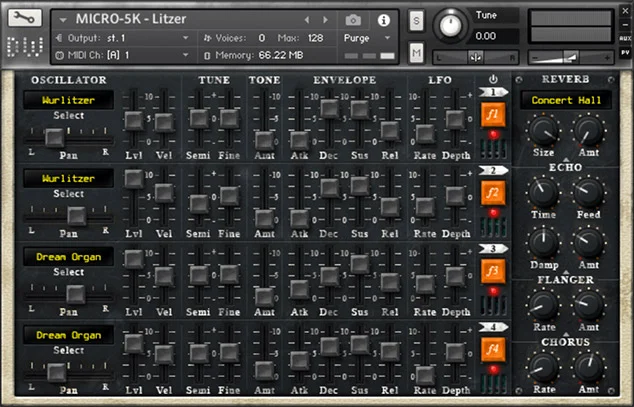Click the minus button under the close button
Viewport: 634px width, 407px height.
[x=625, y=25]
